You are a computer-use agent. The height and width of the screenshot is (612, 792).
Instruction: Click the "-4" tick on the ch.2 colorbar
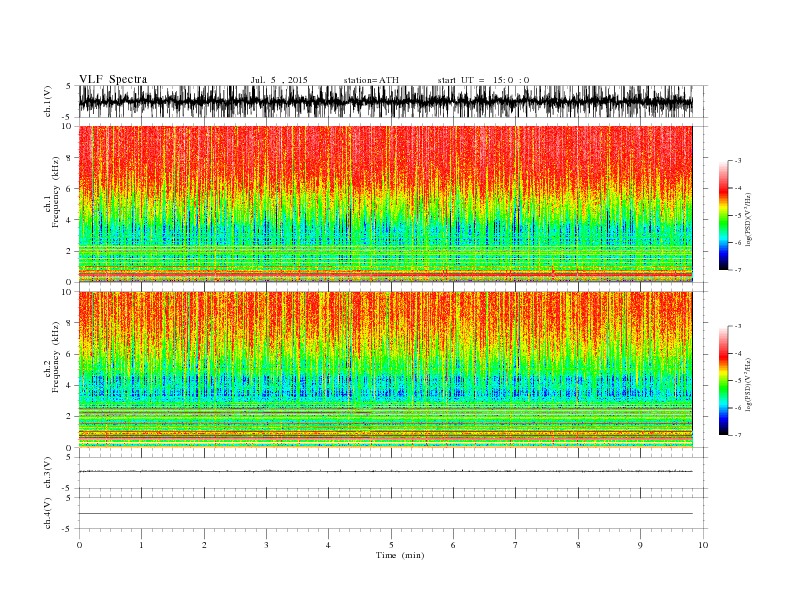(737, 353)
